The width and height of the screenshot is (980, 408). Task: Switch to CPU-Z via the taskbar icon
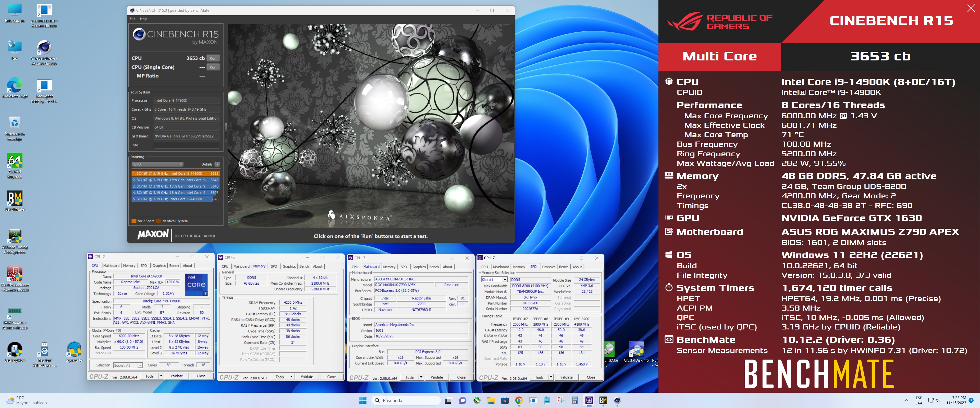[x=589, y=400]
